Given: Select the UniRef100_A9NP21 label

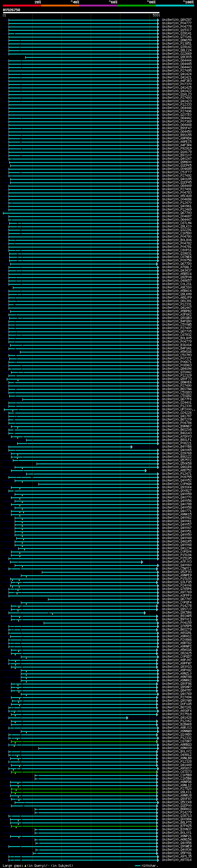Looking at the screenshot, I should click(x=177, y=836).
